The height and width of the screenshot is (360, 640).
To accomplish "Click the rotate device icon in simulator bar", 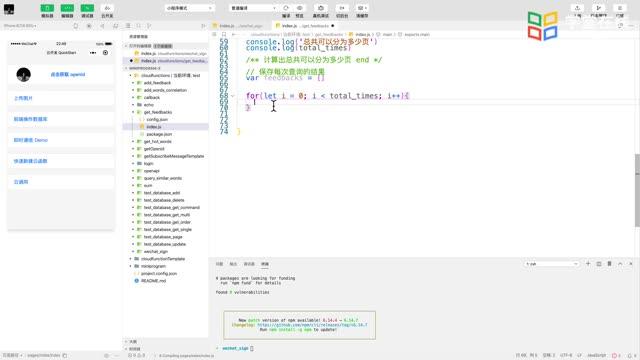I will pyautogui.click(x=76, y=26).
